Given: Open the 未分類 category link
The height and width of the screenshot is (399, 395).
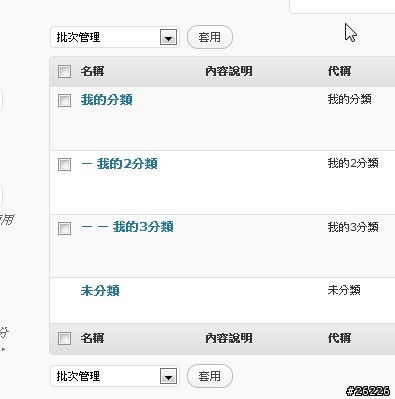Looking at the screenshot, I should pos(100,291).
